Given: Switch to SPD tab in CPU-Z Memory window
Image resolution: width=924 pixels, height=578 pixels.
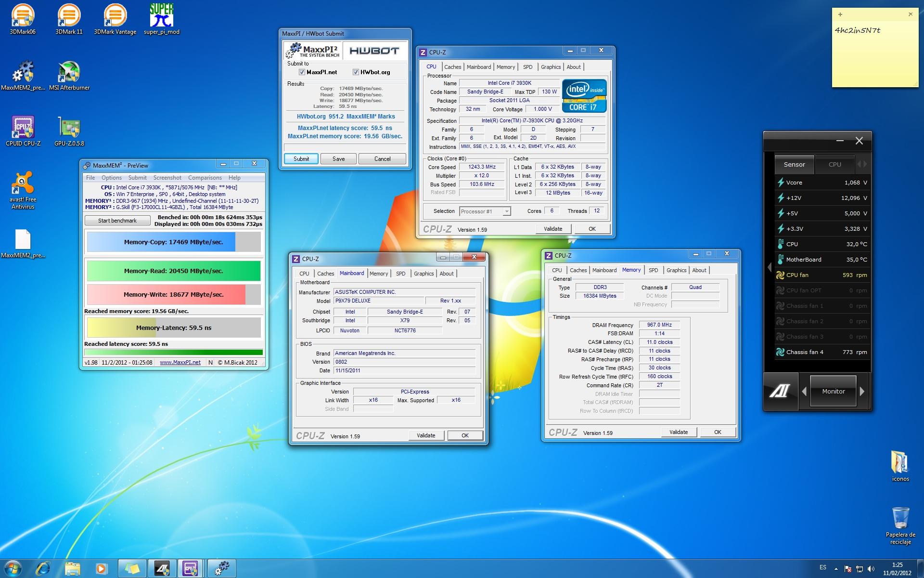Looking at the screenshot, I should [x=653, y=270].
